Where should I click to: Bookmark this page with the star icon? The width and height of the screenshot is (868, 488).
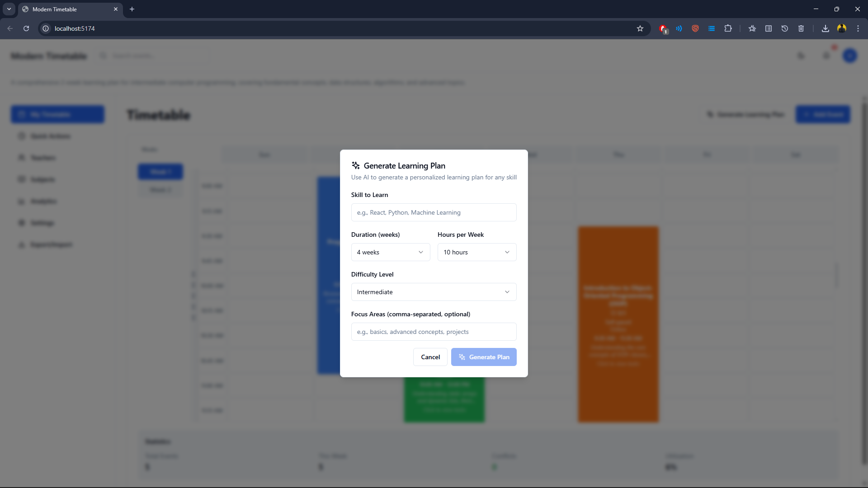tap(640, 28)
